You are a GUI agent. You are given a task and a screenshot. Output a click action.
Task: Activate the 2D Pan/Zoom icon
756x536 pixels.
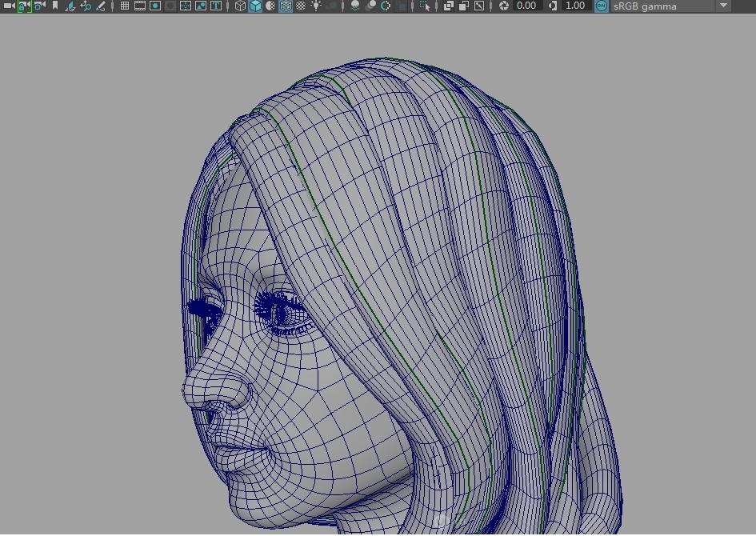[x=86, y=6]
